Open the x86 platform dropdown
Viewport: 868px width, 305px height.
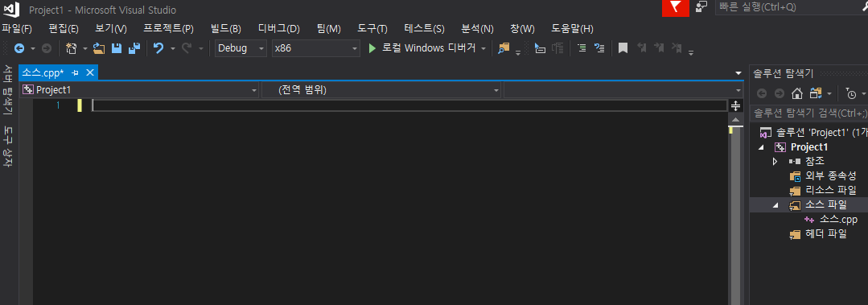[x=316, y=48]
